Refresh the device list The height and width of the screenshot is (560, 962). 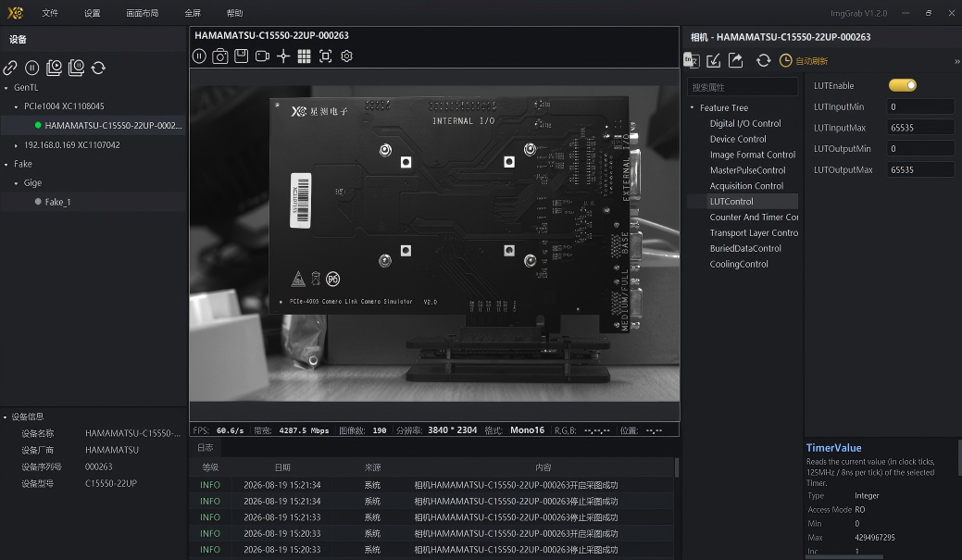(98, 68)
